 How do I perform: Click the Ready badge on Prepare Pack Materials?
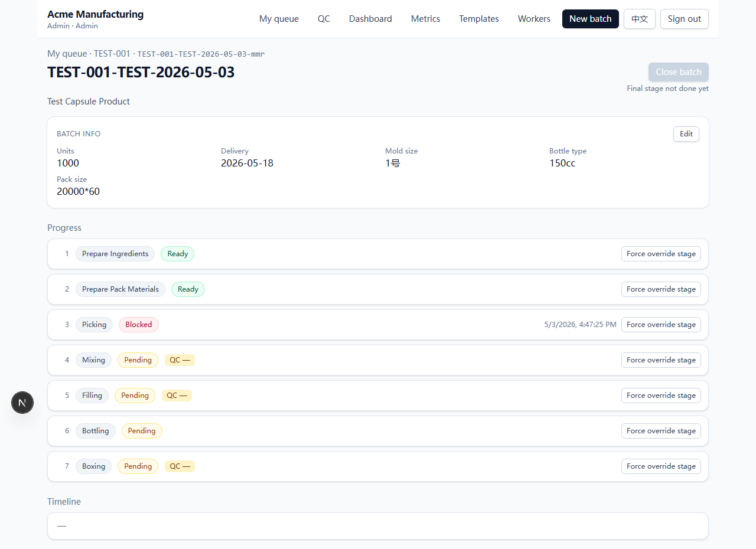click(188, 289)
